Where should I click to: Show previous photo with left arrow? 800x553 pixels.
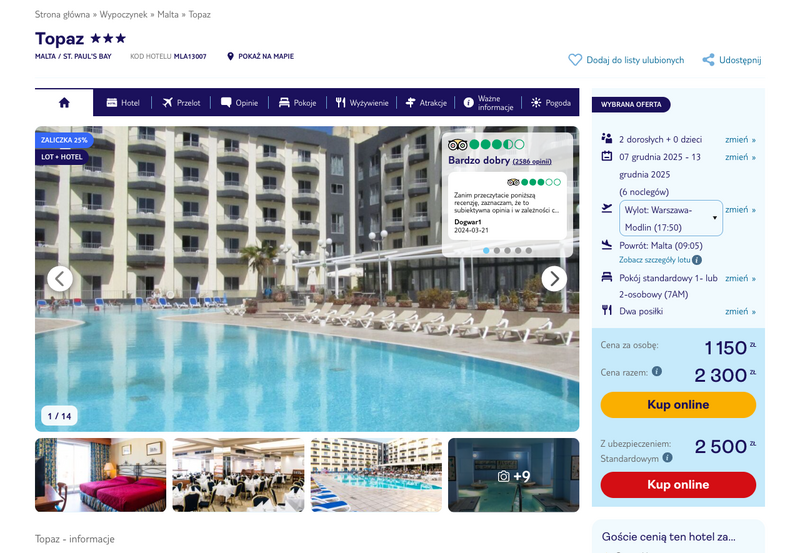click(60, 279)
